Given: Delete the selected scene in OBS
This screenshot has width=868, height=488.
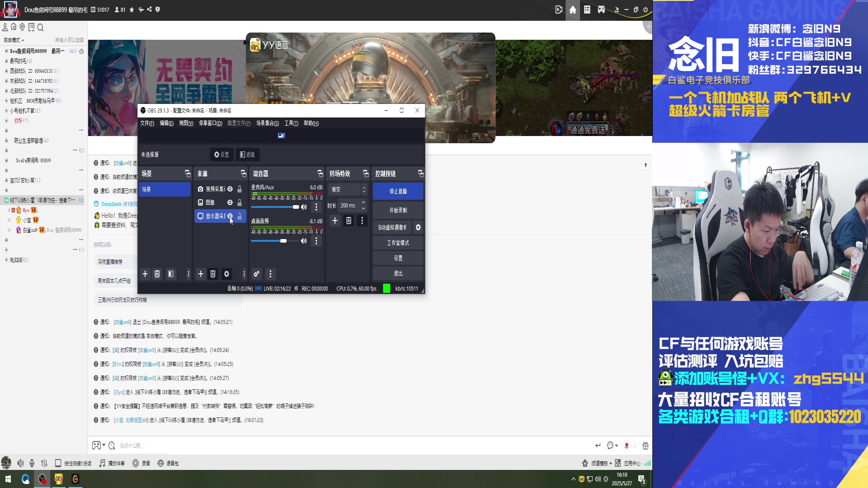Looking at the screenshot, I should [x=157, y=274].
